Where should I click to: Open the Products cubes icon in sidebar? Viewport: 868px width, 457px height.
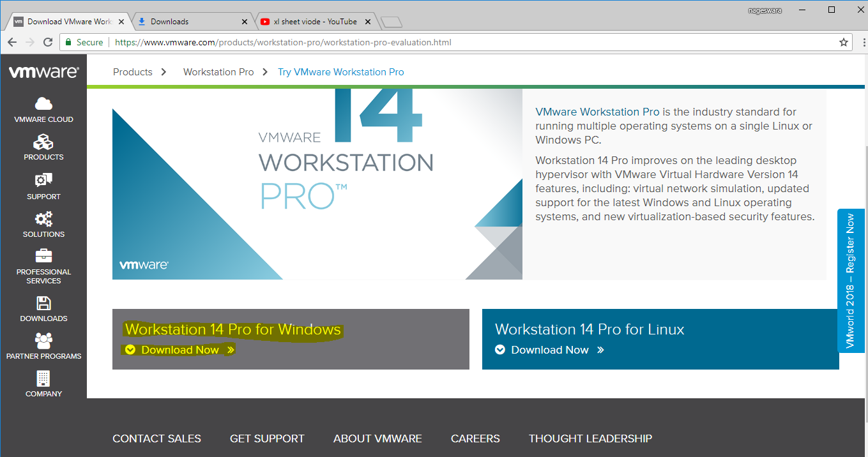point(43,142)
